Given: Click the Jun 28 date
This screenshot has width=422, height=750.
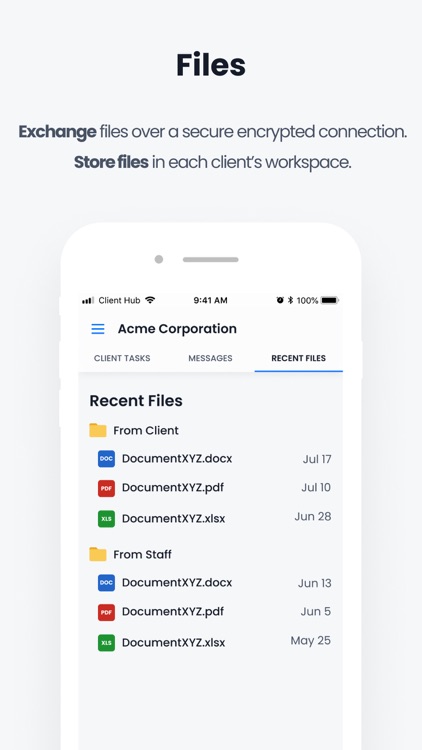Looking at the screenshot, I should [x=313, y=517].
